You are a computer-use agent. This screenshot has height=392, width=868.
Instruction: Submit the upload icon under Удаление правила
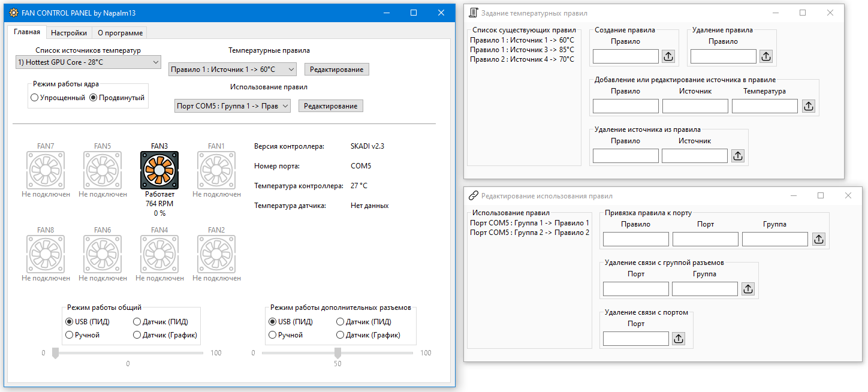766,56
